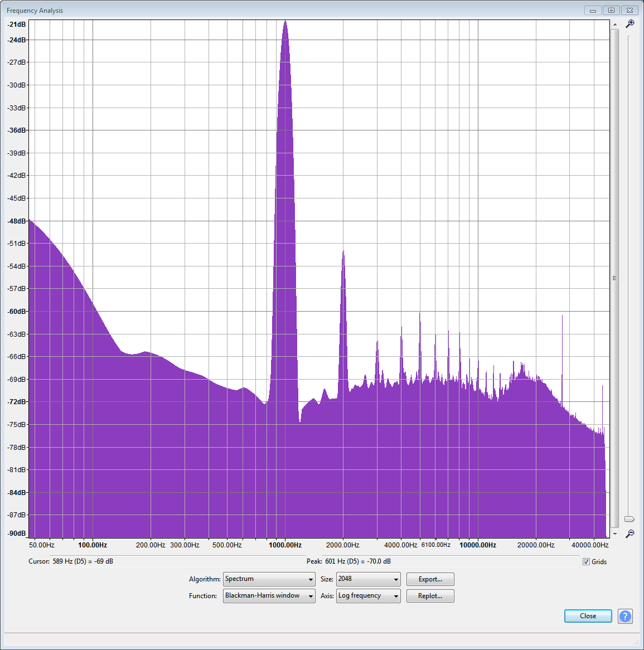Open the Axis dropdown showing Log frequency
The width and height of the screenshot is (644, 650).
pos(368,596)
